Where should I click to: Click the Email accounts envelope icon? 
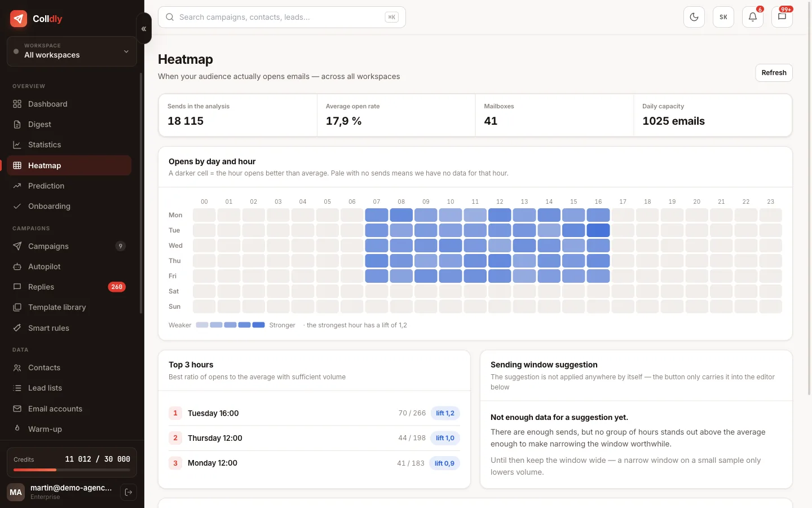click(x=17, y=409)
